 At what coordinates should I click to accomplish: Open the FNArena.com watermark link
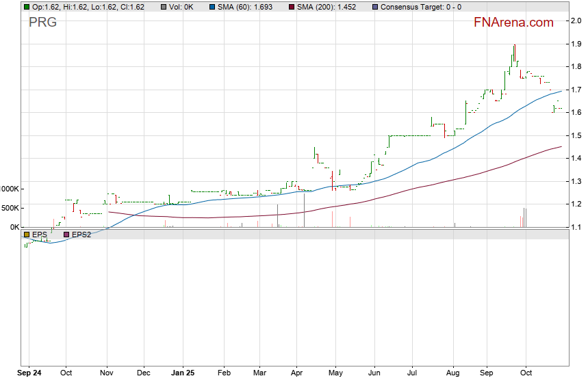coord(513,23)
